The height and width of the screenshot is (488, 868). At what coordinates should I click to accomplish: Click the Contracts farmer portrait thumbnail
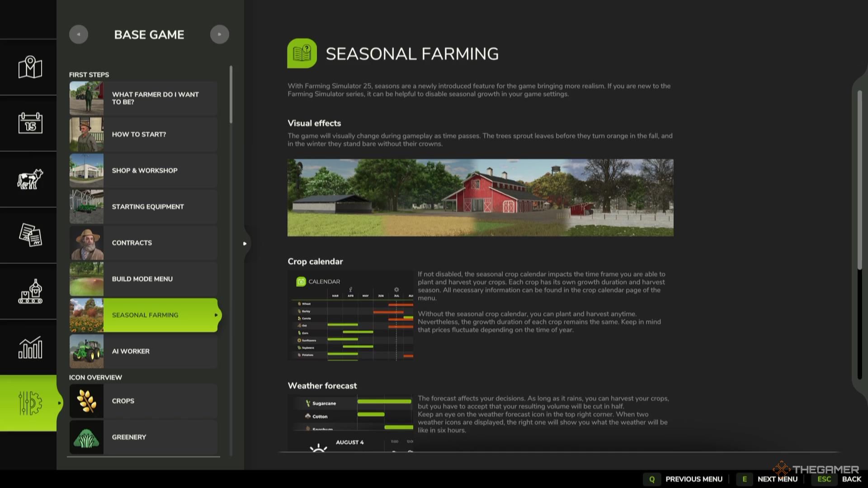(86, 243)
